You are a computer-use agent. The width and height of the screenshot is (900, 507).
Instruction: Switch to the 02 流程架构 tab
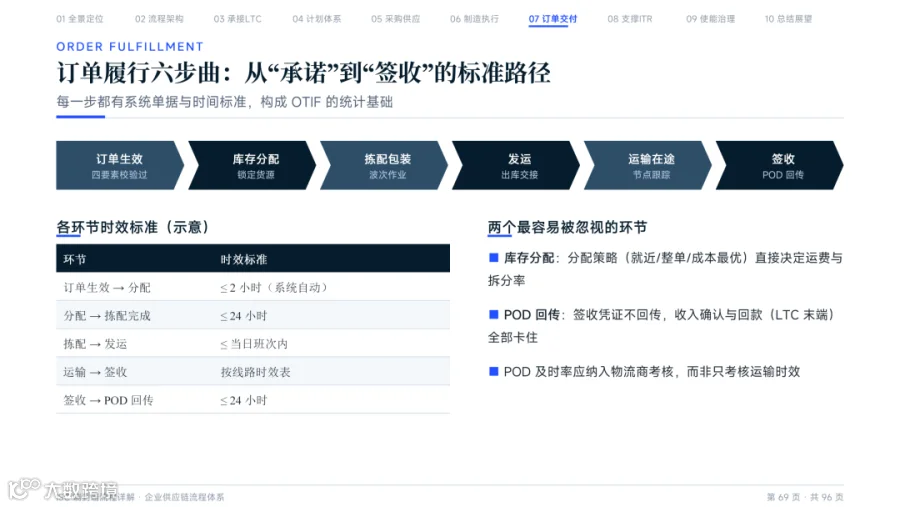[x=159, y=19]
